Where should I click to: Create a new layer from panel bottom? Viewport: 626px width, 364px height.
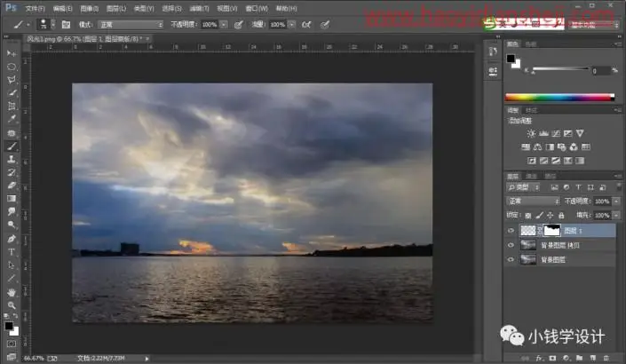pos(593,358)
